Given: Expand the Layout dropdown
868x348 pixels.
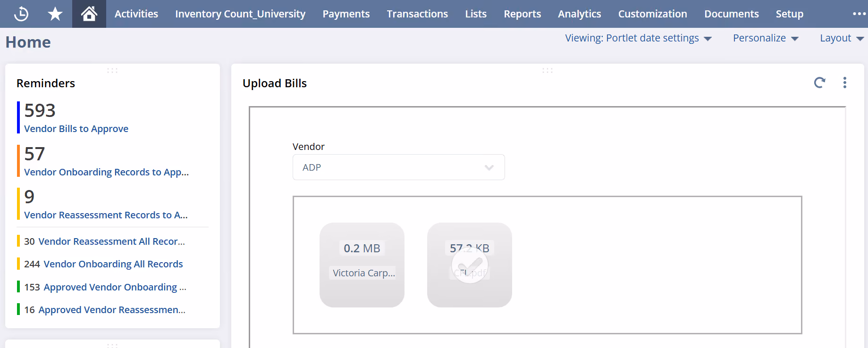Looking at the screenshot, I should 842,38.
